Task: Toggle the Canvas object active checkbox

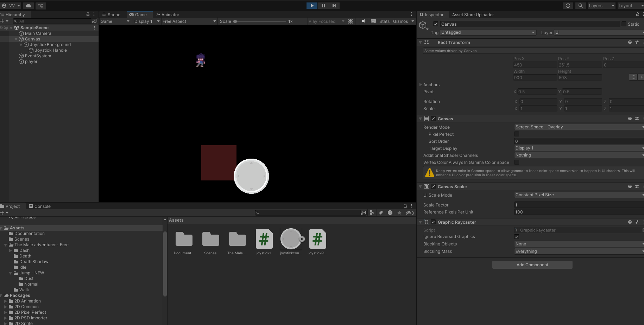Action: coord(436,24)
